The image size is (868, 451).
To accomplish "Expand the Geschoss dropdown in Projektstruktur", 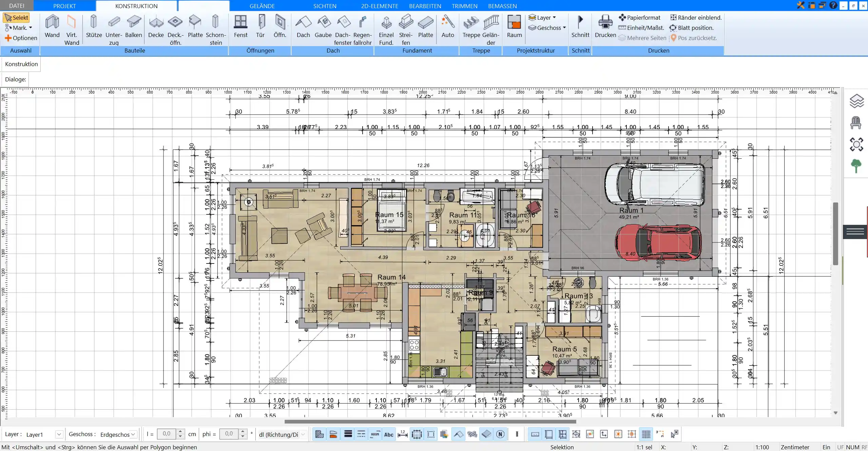I will 564,28.
